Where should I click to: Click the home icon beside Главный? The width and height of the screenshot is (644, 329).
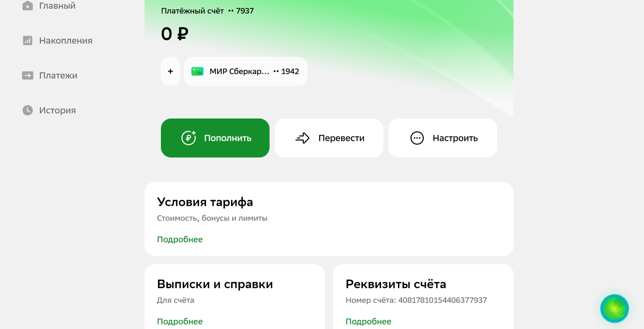pyautogui.click(x=28, y=5)
